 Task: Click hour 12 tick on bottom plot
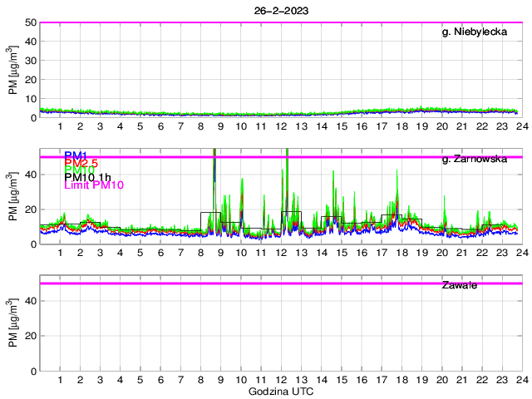click(x=281, y=380)
